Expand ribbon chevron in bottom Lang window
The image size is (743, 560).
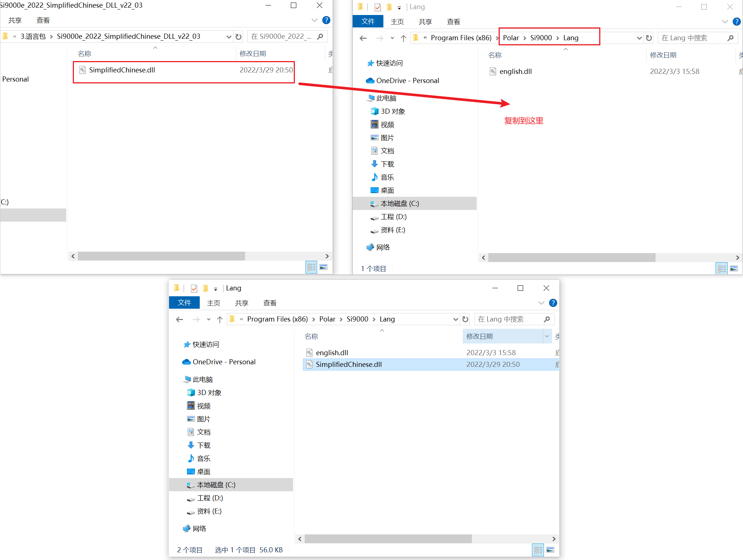(x=541, y=303)
